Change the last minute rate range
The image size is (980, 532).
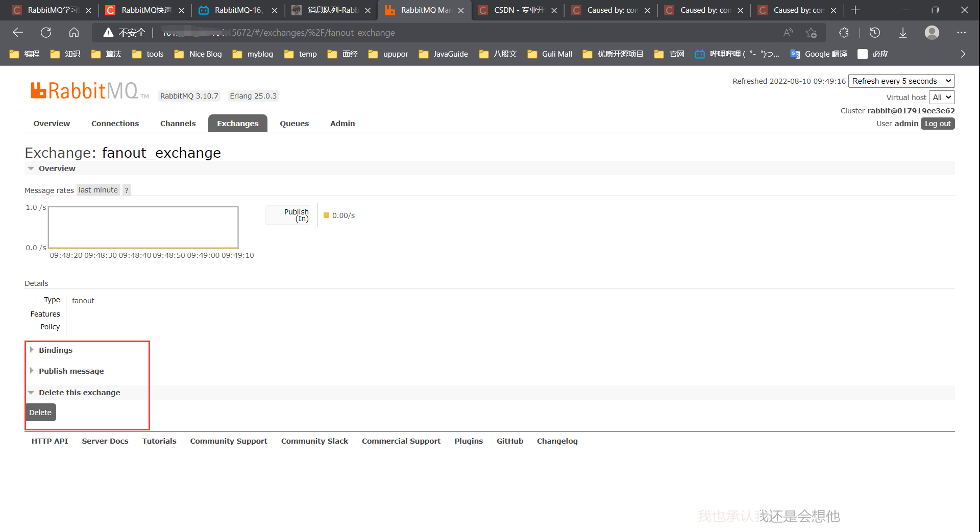(98, 190)
